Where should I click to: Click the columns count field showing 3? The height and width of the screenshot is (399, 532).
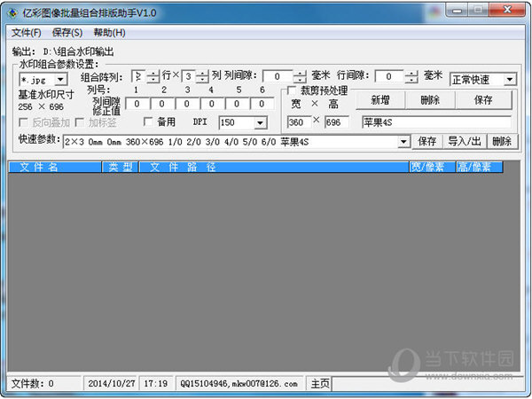188,76
